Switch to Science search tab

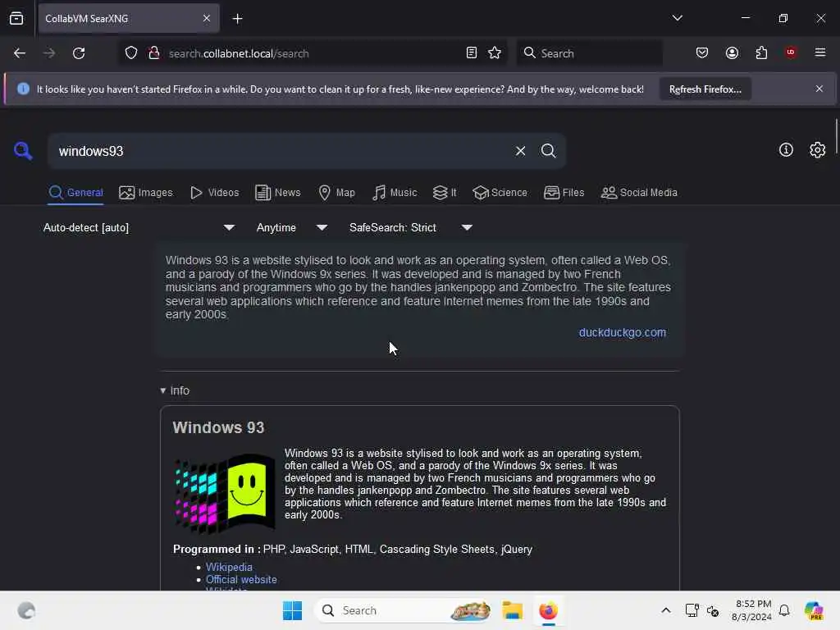pyautogui.click(x=500, y=193)
